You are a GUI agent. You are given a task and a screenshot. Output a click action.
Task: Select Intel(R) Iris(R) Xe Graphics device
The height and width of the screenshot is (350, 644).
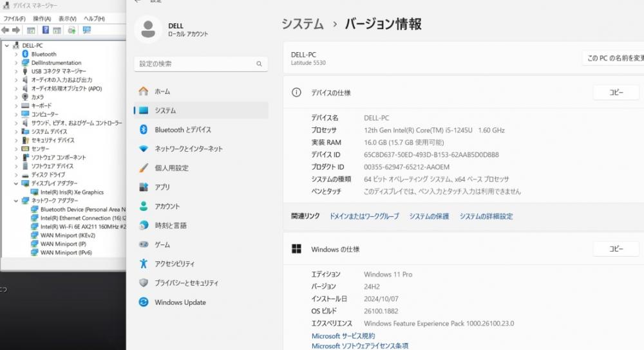click(72, 192)
